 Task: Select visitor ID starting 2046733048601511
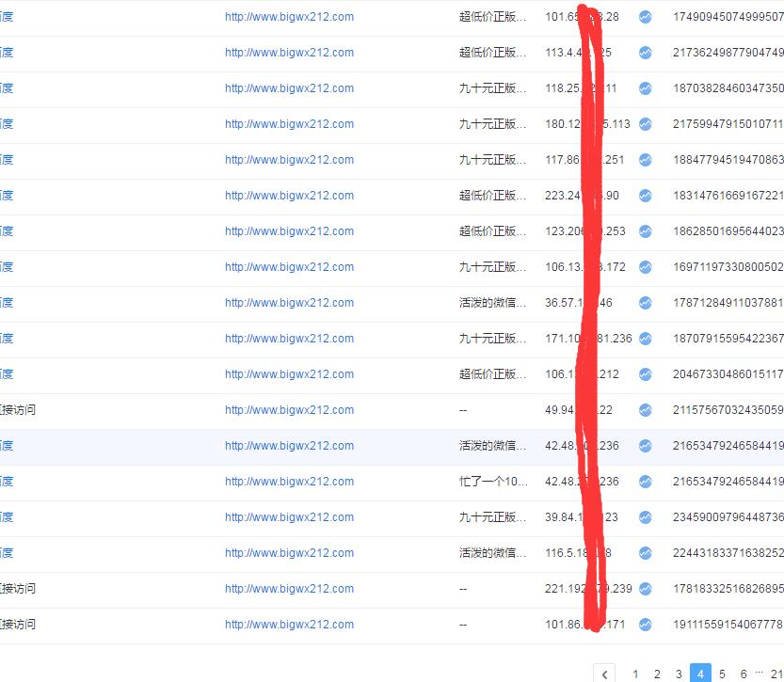(728, 374)
